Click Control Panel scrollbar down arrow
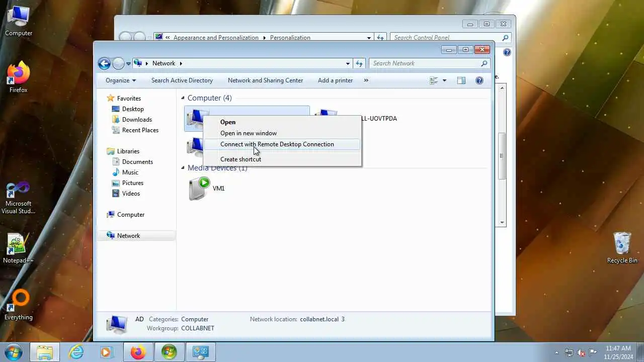Image resolution: width=644 pixels, height=362 pixels. pyautogui.click(x=502, y=222)
